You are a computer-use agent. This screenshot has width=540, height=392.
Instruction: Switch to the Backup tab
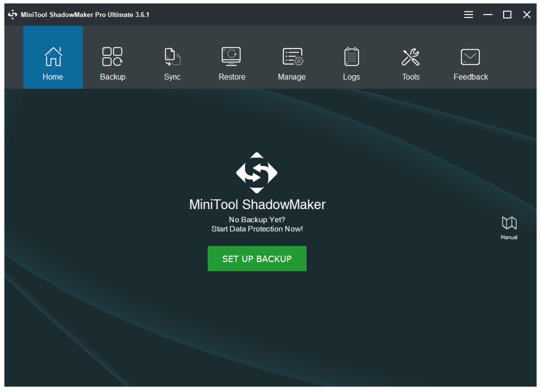coord(113,77)
